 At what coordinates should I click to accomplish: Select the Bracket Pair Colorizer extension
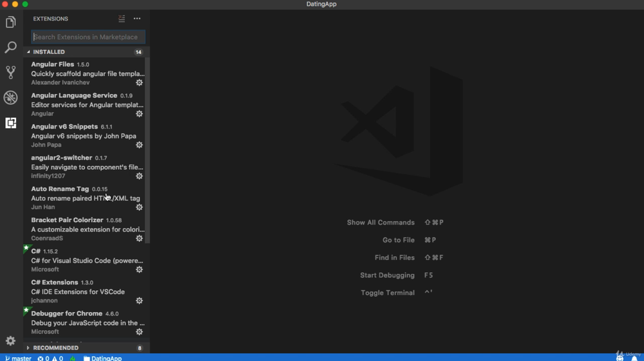point(84,229)
